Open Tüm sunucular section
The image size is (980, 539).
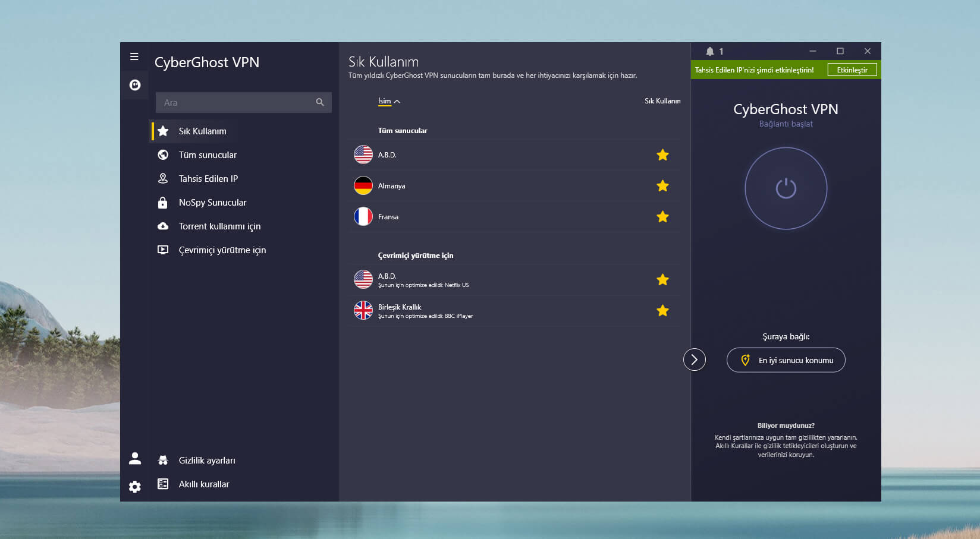208,155
